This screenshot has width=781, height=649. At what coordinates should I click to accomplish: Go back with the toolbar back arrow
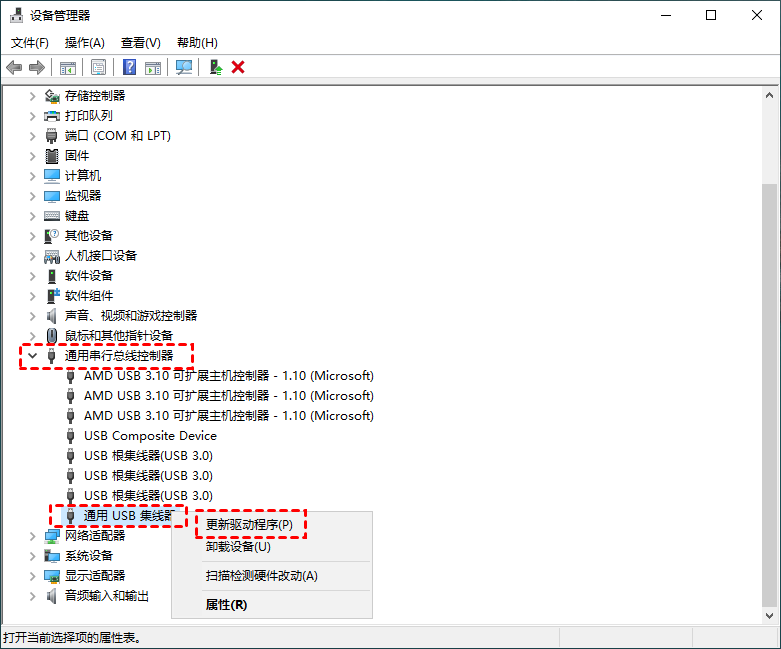point(14,67)
